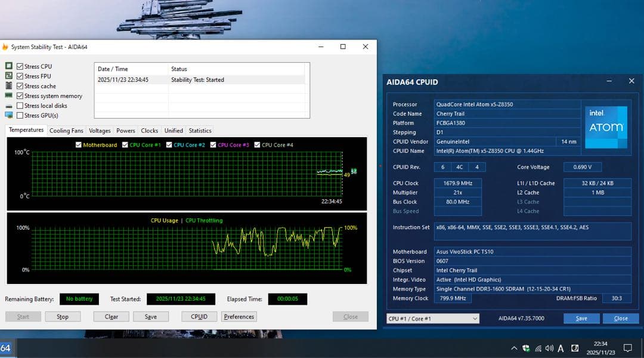Click the Stress CPU chip icon
644x358 pixels.
pyautogui.click(x=8, y=66)
